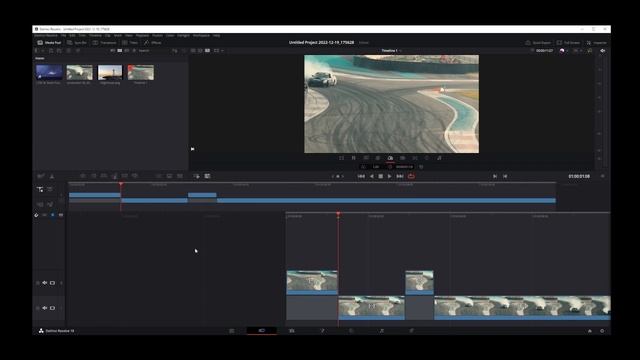
Task: Click the 01:00:01:08 timecode display
Action: coord(579,176)
